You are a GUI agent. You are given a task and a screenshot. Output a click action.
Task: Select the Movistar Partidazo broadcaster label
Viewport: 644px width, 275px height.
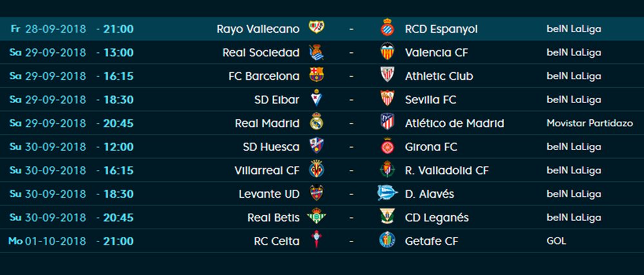pyautogui.click(x=590, y=123)
